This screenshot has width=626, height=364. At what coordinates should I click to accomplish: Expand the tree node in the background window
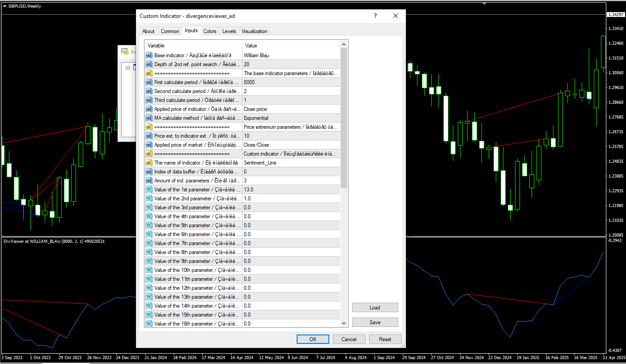tap(128, 68)
